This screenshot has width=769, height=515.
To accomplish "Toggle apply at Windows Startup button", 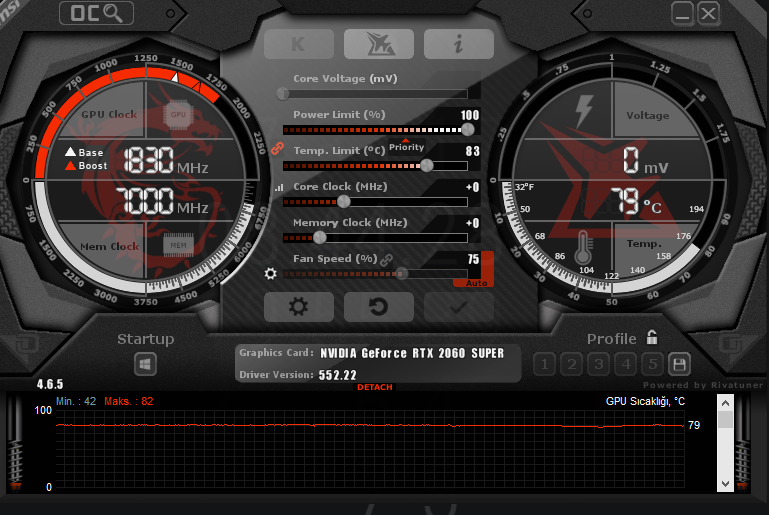I will 145,364.
